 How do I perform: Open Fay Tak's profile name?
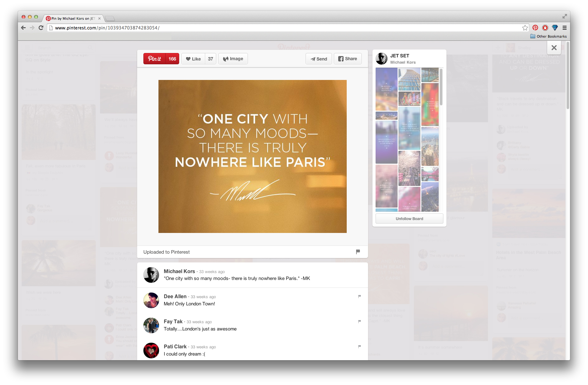coord(173,321)
